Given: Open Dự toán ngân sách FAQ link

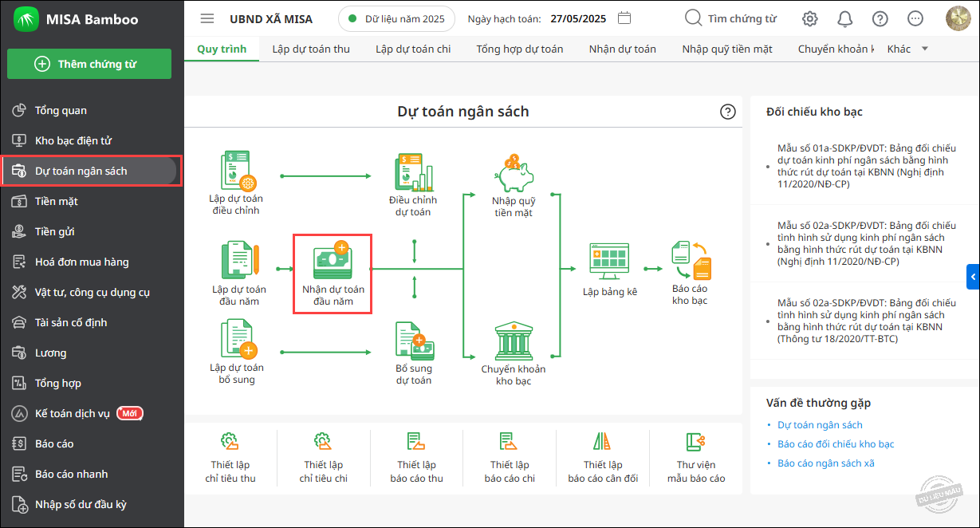Looking at the screenshot, I should click(x=820, y=425).
